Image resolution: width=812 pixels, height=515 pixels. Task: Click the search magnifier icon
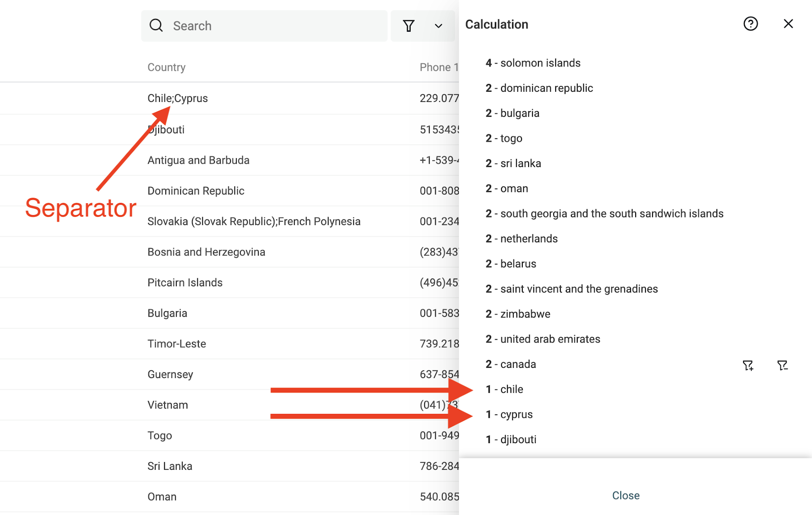[156, 25]
